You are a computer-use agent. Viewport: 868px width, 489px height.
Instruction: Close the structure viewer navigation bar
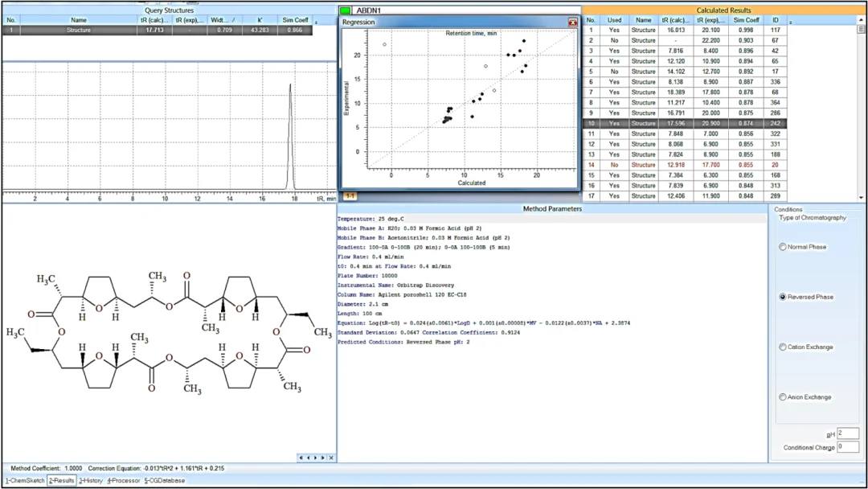click(331, 458)
